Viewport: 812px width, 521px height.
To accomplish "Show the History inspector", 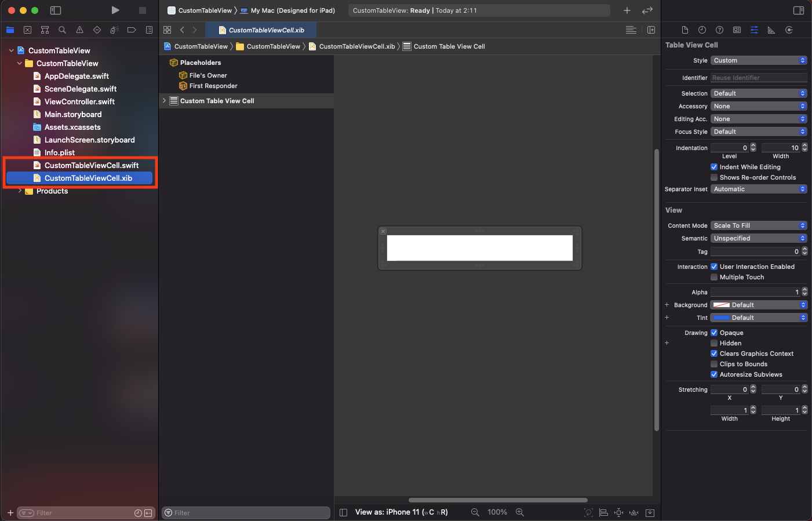I will 702,30.
